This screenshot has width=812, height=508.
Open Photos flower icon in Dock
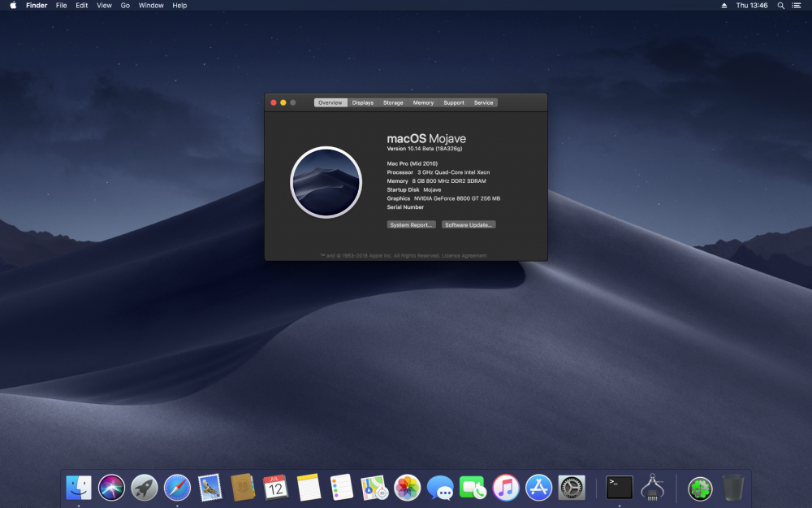click(407, 488)
